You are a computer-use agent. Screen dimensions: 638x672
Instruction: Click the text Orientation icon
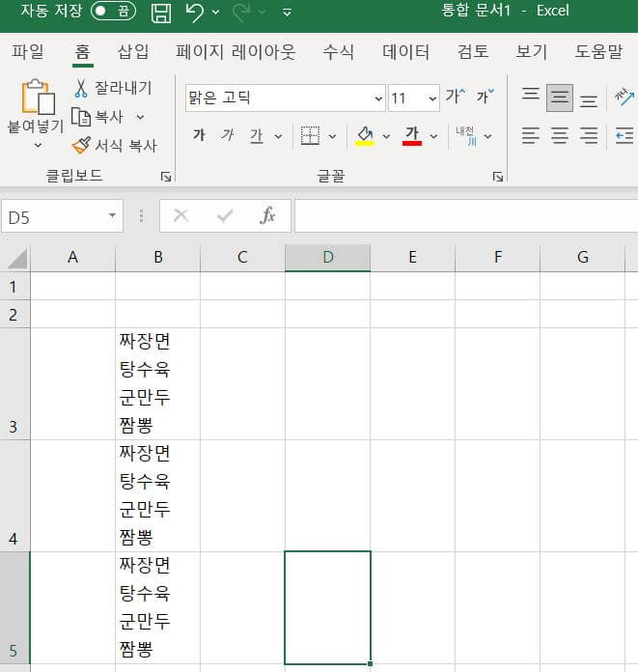coord(624,97)
